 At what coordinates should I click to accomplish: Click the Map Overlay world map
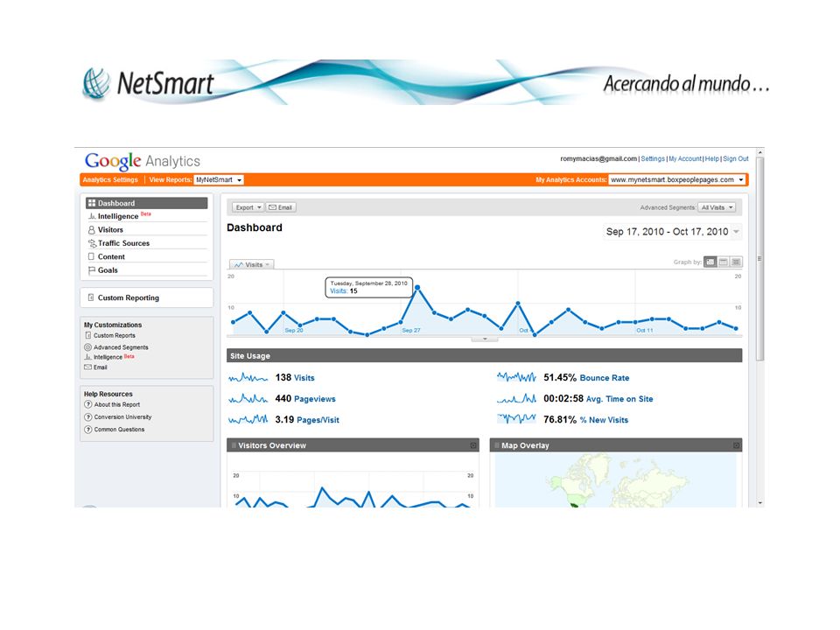pyautogui.click(x=615, y=480)
